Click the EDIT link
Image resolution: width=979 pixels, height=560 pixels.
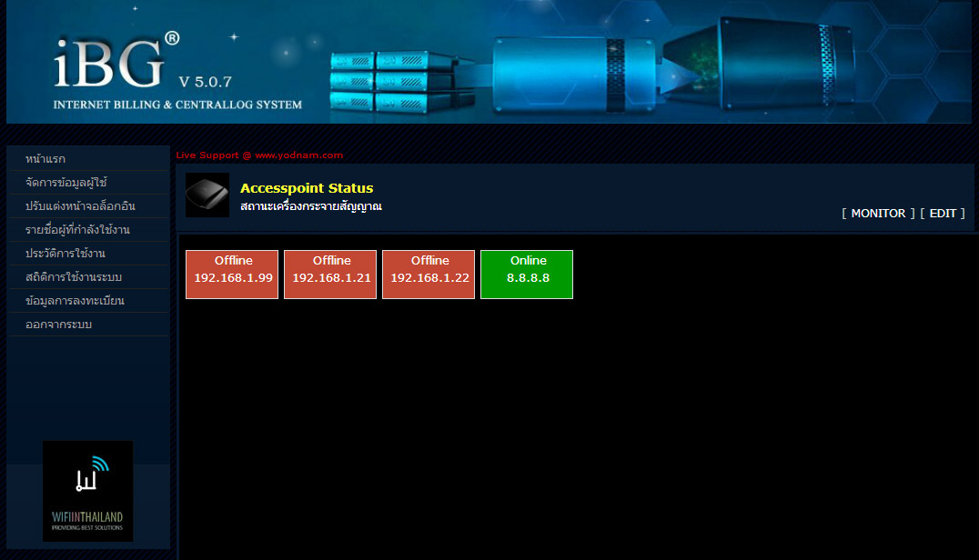pyautogui.click(x=943, y=214)
